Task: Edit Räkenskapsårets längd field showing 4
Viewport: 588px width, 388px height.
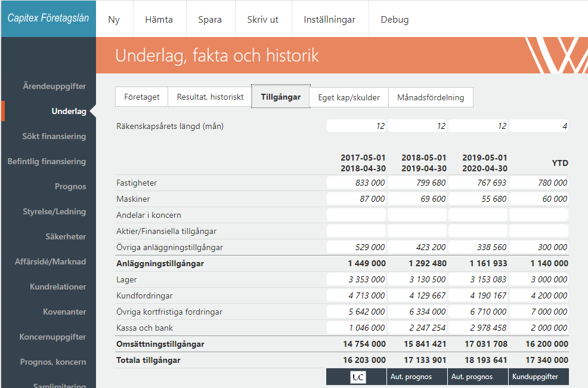Action: pyautogui.click(x=539, y=126)
